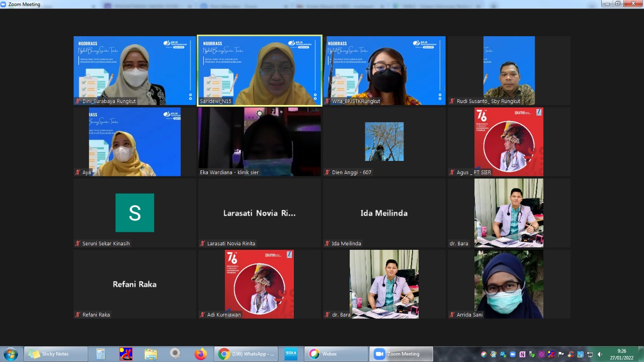Select Seruni Sekar Kinasih's green S avatar
This screenshot has height=362, width=644.
point(134,213)
